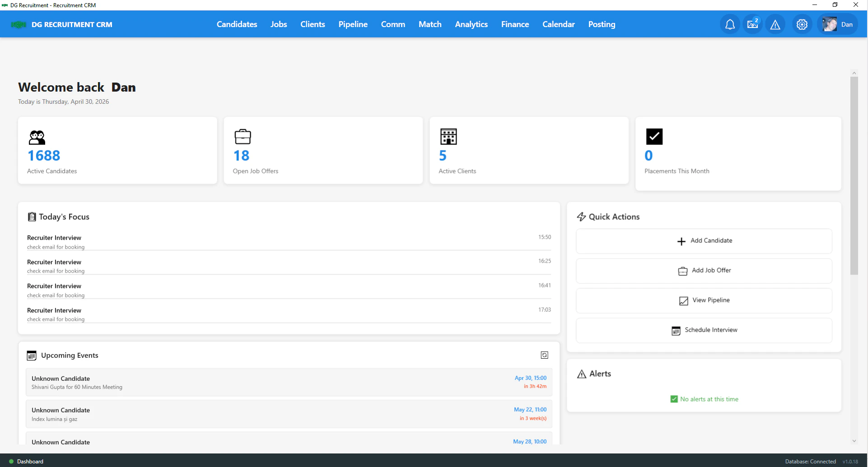Click the Quick Actions lightning icon
The height and width of the screenshot is (467, 868).
(x=581, y=217)
